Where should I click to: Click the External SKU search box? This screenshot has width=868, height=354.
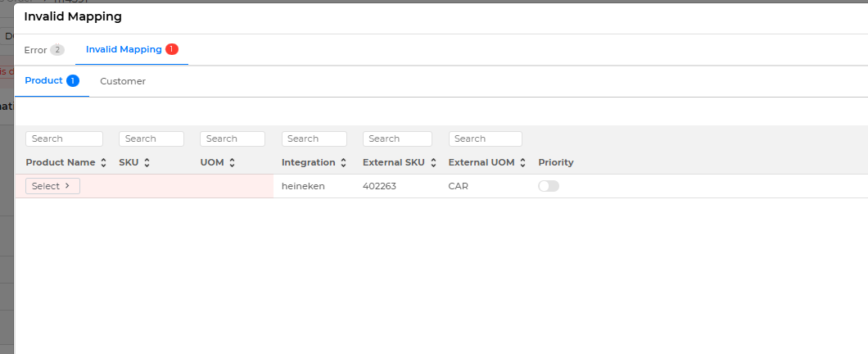[x=396, y=138]
